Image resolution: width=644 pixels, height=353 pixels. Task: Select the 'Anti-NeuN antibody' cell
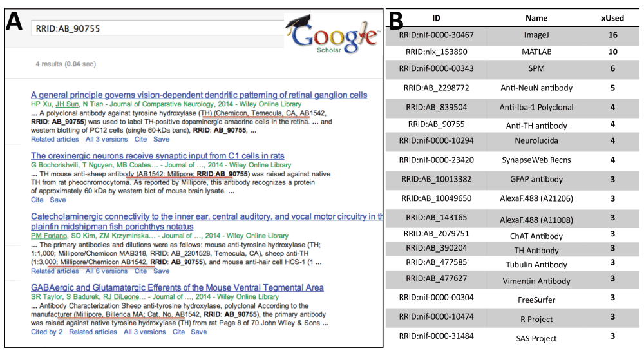(536, 88)
